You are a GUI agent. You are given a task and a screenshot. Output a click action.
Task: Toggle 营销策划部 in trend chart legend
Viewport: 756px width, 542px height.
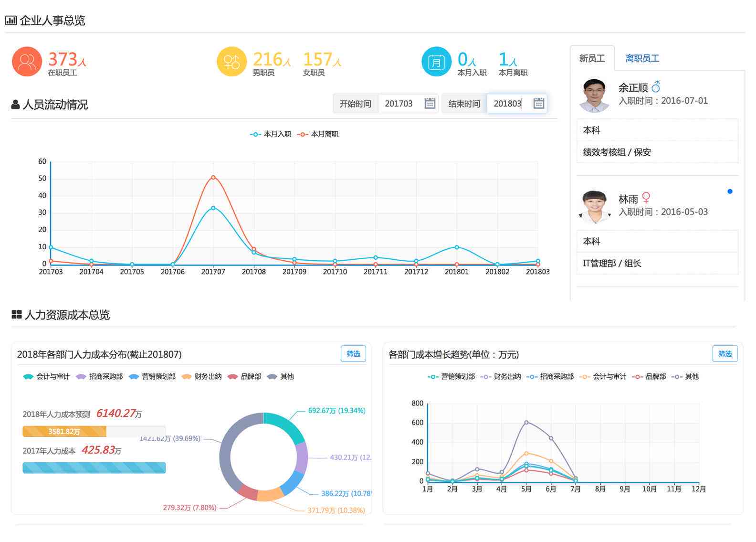(451, 377)
